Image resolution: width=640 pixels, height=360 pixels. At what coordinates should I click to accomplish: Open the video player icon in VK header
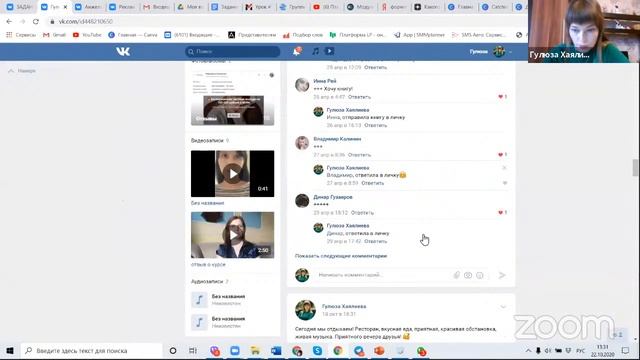329,51
